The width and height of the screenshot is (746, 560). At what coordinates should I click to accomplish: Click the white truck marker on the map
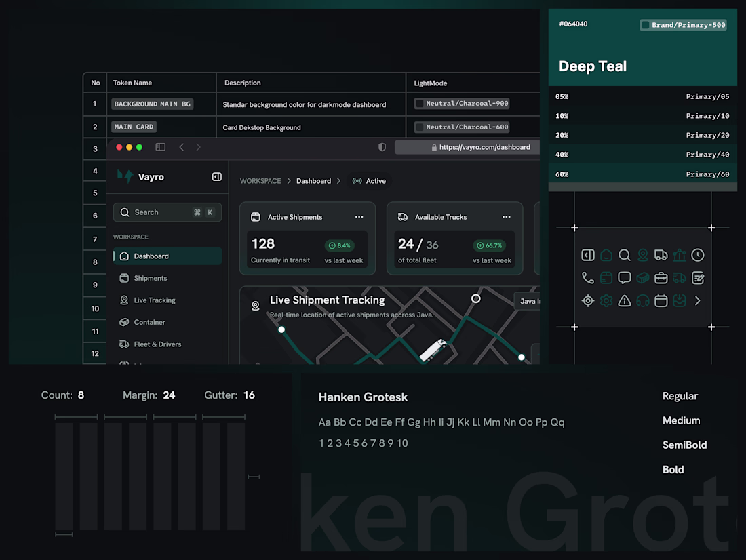click(x=433, y=351)
